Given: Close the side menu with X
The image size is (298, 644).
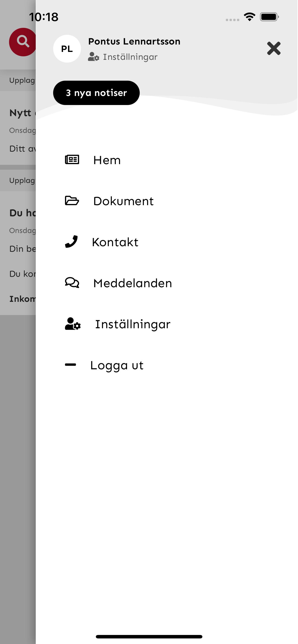Looking at the screenshot, I should [274, 48].
